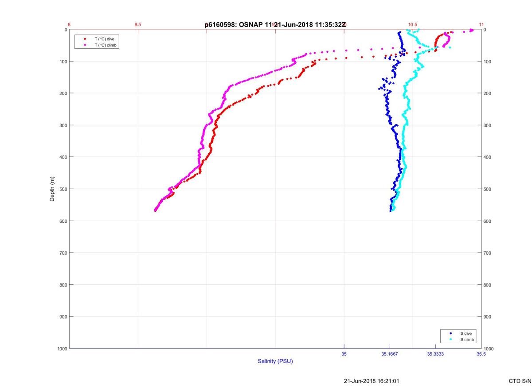Click the magenta marker in the temperature legend

pos(85,45)
